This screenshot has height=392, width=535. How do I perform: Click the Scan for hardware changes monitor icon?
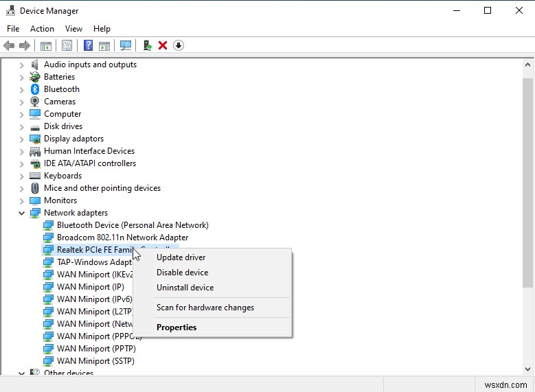pyautogui.click(x=126, y=45)
